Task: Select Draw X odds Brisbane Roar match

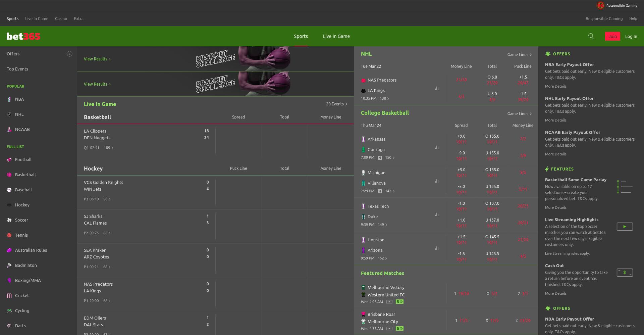Action: pos(492,321)
